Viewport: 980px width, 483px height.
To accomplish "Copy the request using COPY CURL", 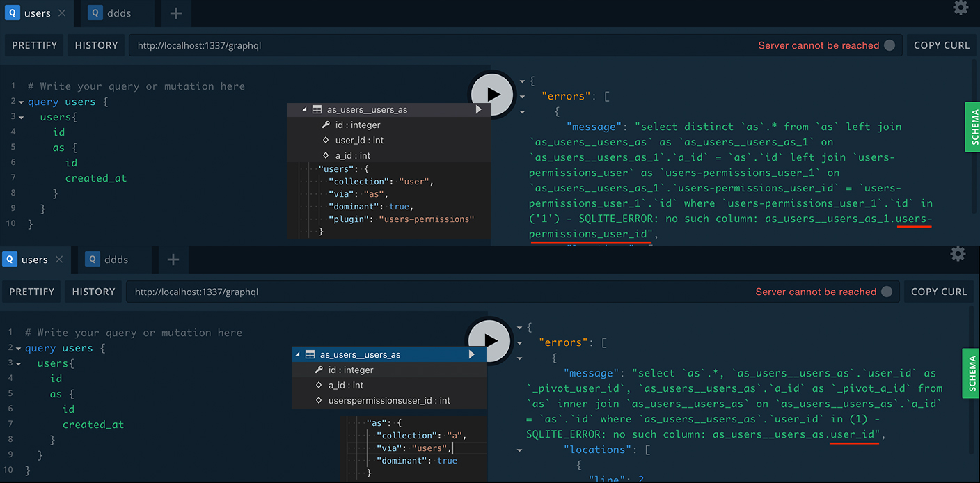I will (x=941, y=45).
